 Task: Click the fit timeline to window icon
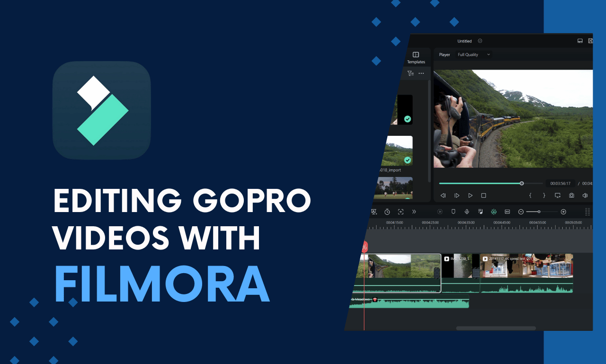[x=507, y=212]
